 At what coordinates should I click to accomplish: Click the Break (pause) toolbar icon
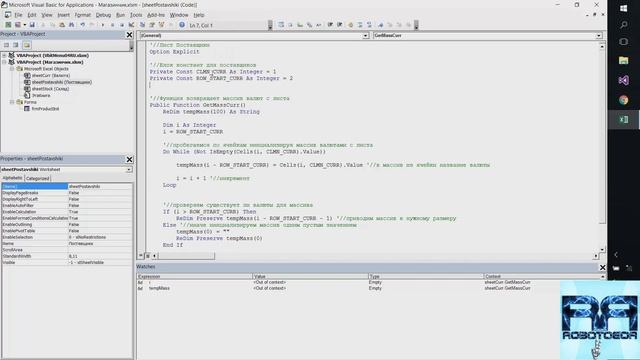click(112, 25)
